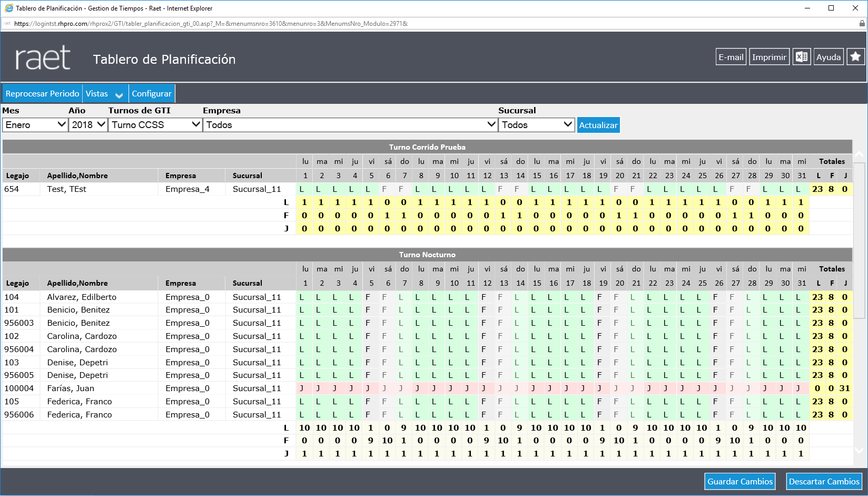Add page to favorites star icon

tap(855, 57)
